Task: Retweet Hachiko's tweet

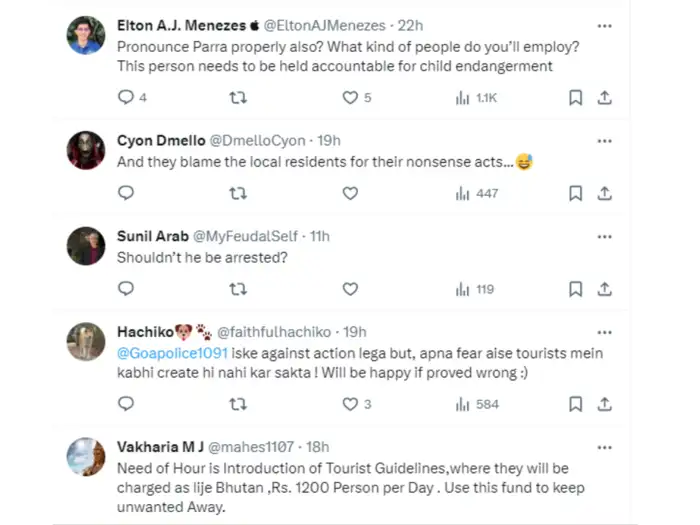Action: pos(238,404)
